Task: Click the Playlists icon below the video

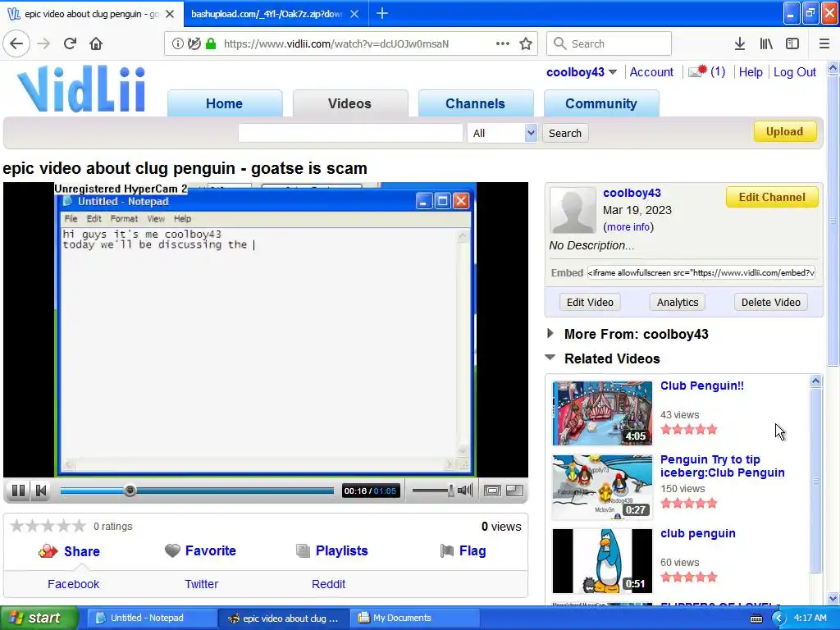Action: 304,550
